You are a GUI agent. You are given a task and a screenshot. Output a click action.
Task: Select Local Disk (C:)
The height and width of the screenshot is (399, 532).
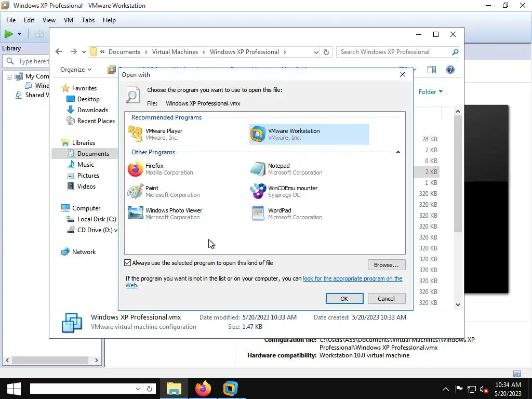click(x=96, y=219)
